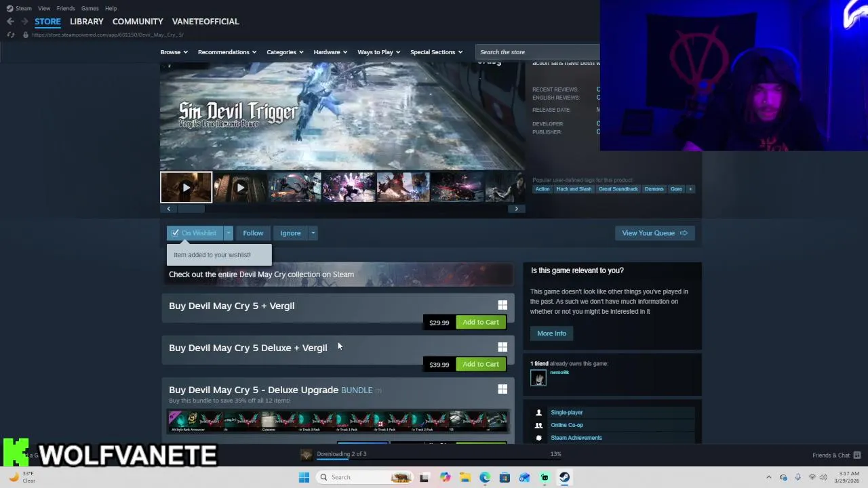Open the Friends menu
868x488 pixels.
[x=66, y=8]
